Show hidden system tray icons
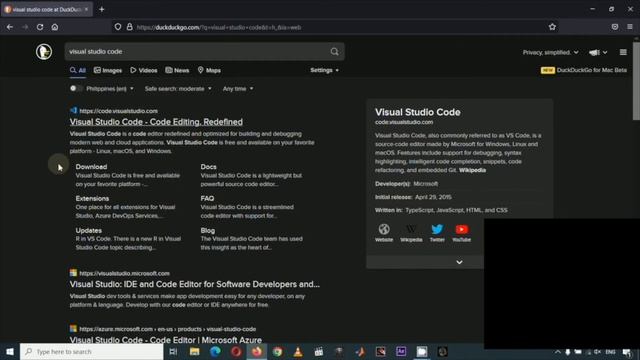The image size is (640, 360). 558,352
